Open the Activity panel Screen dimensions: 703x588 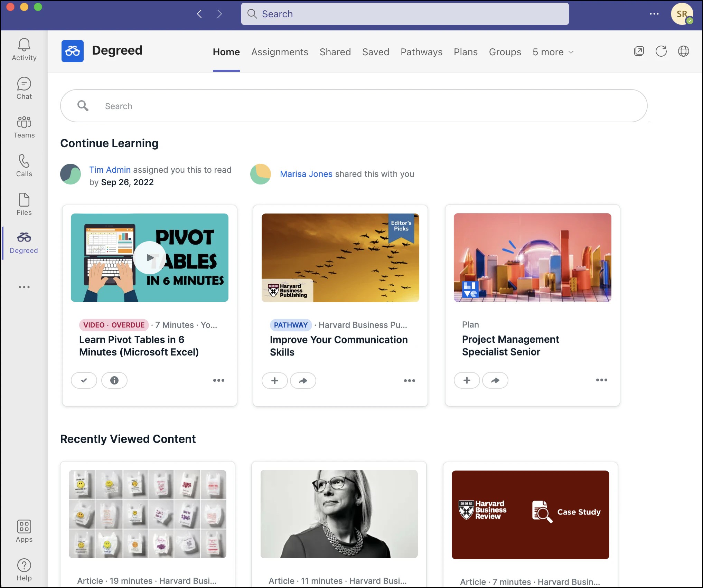(24, 48)
